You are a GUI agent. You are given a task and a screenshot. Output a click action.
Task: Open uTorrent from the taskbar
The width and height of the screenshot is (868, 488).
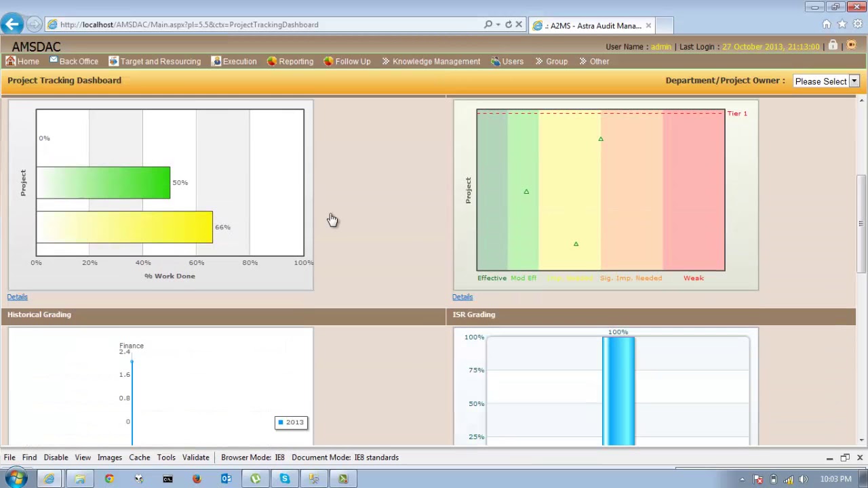[256, 479]
